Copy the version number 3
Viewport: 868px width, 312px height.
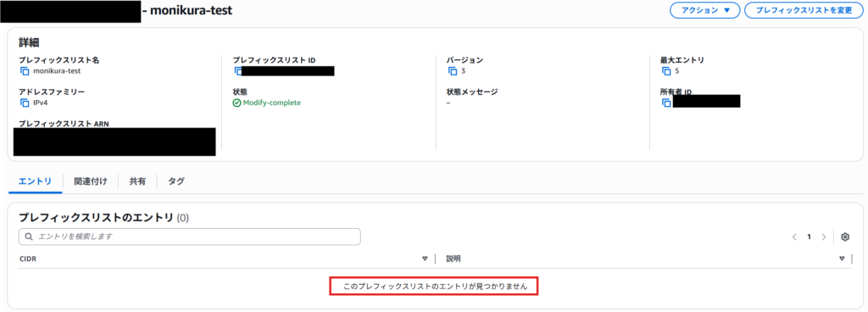click(453, 71)
